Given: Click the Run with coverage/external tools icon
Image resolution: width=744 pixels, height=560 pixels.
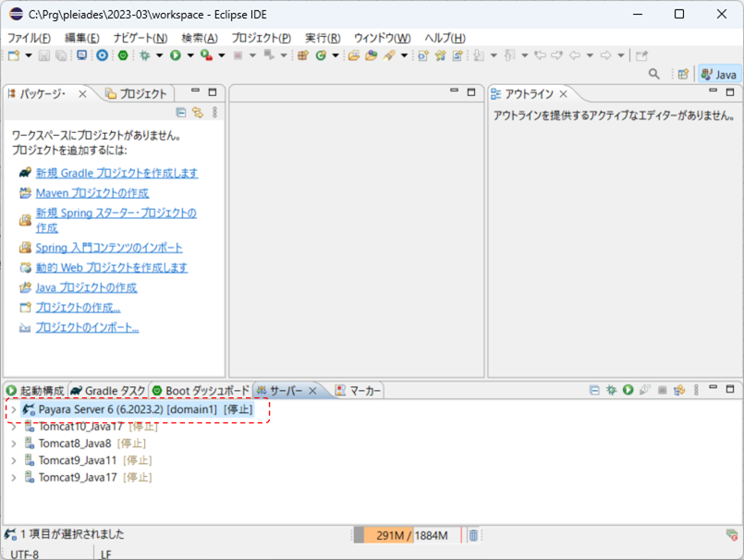Looking at the screenshot, I should coord(206,55).
